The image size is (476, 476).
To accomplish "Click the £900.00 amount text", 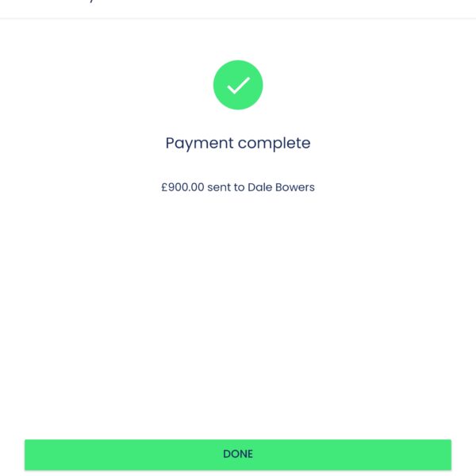I will [x=182, y=188].
